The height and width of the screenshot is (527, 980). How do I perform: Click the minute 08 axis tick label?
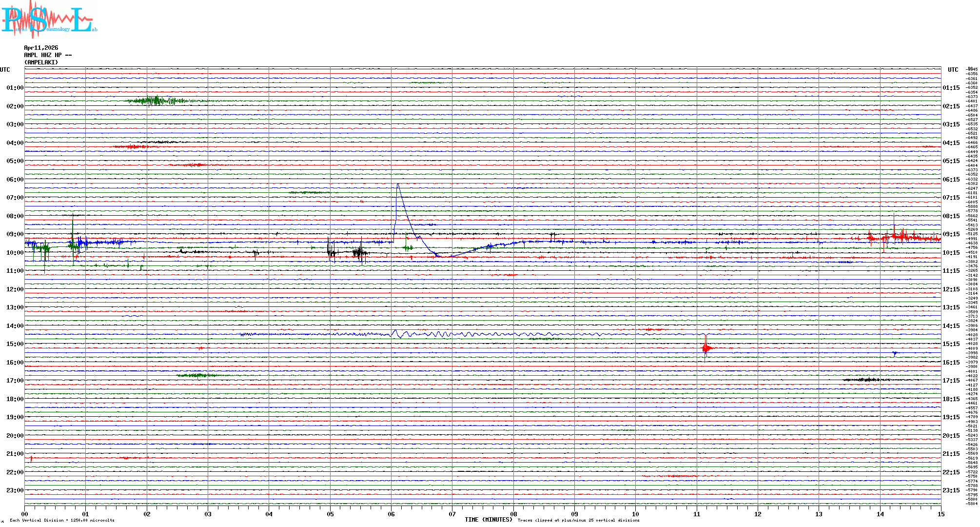point(513,514)
